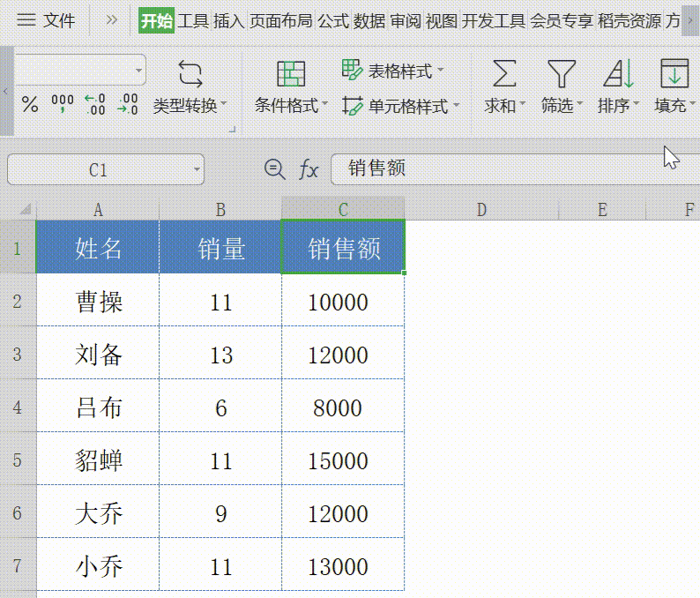
Task: Click the cell containing 大乔
Action: tap(98, 512)
